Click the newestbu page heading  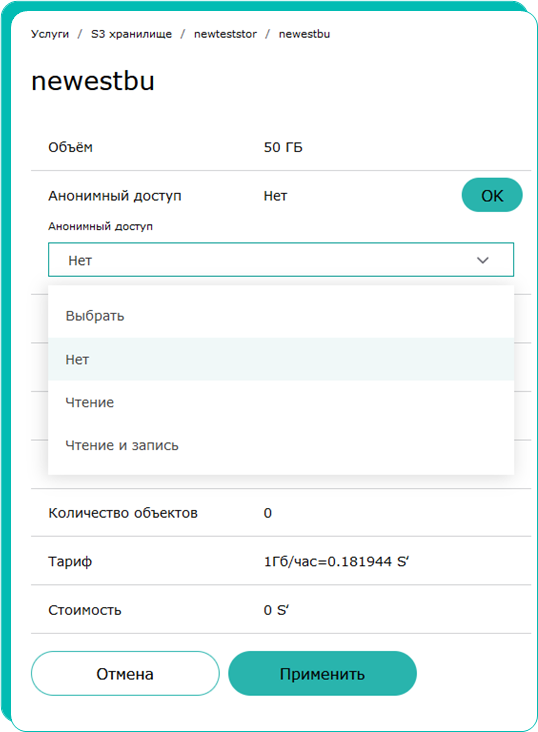pyautogui.click(x=92, y=81)
